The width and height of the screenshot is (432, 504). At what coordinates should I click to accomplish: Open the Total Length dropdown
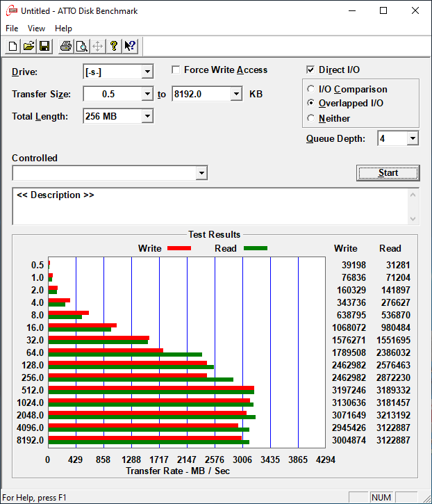tap(147, 116)
